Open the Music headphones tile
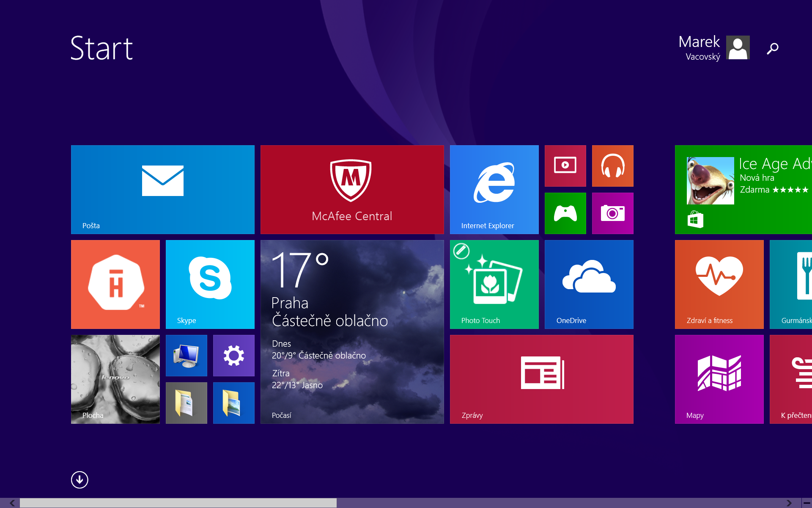Screen dimensions: 812x508 pos(613,166)
